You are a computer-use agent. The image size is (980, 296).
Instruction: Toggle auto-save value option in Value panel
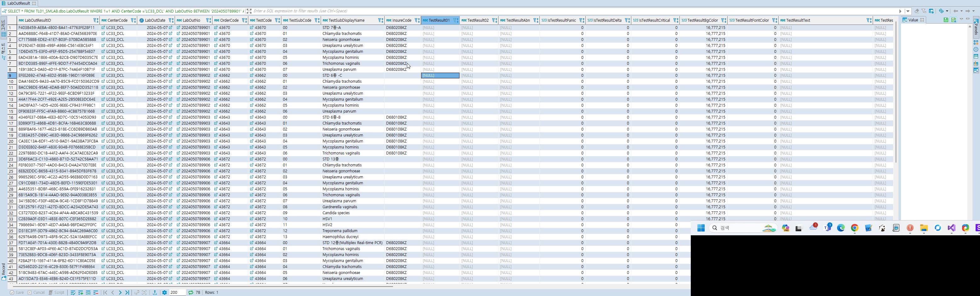[x=953, y=20]
